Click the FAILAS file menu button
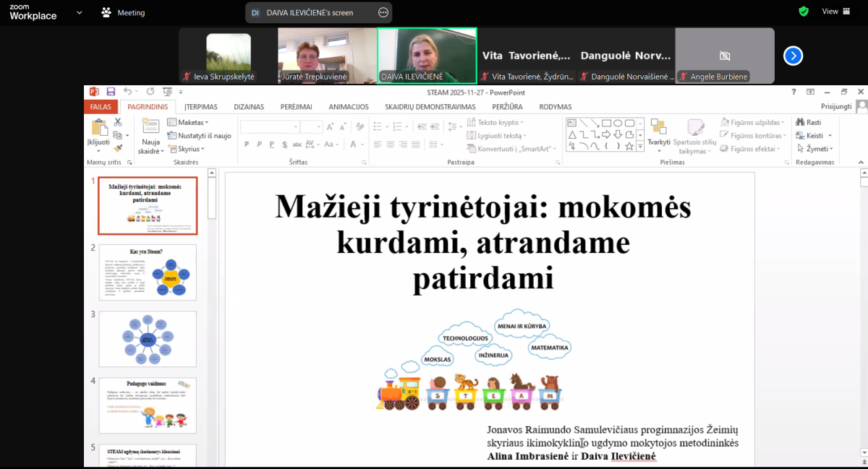This screenshot has height=469, width=868. pos(100,107)
